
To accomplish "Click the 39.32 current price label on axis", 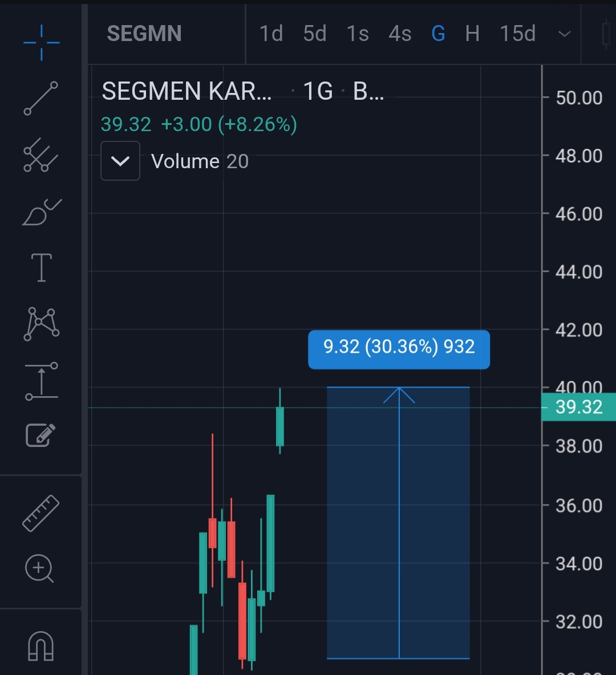I will [578, 407].
